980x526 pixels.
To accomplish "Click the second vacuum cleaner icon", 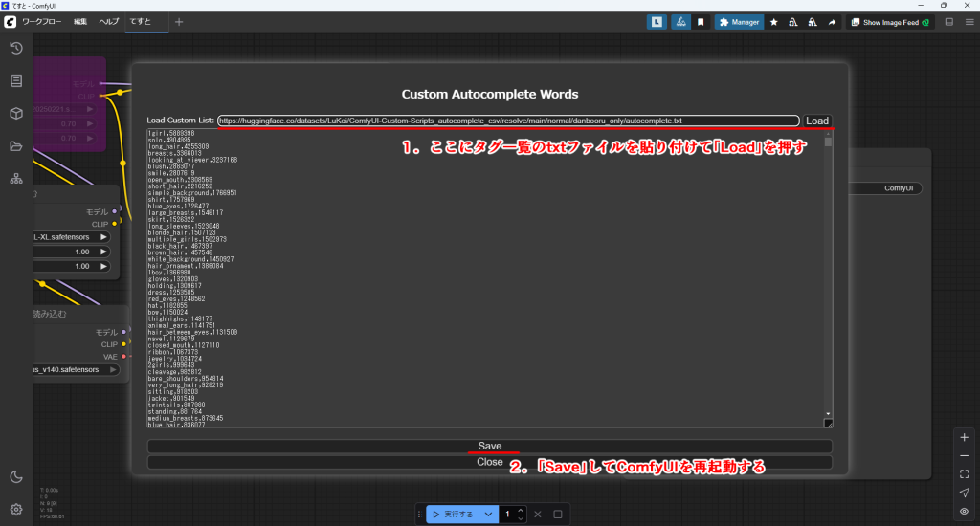I will (812, 22).
